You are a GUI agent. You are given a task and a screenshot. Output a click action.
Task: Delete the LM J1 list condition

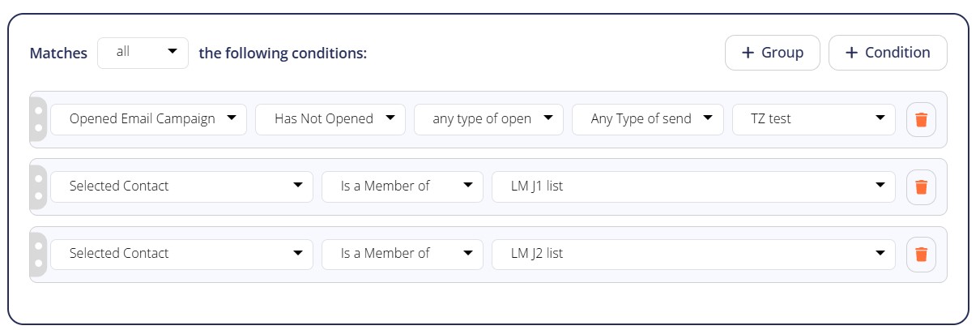[921, 186]
